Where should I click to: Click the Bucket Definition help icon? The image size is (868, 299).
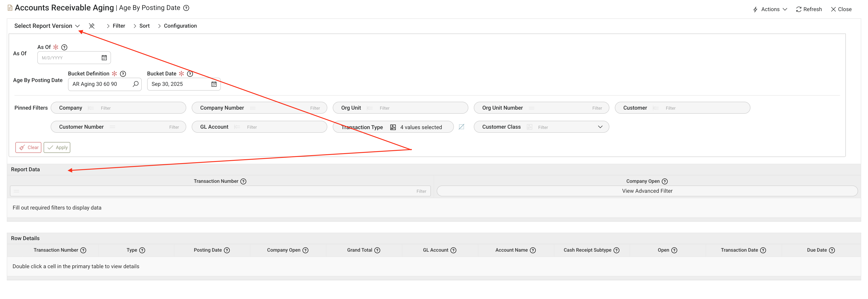[123, 74]
